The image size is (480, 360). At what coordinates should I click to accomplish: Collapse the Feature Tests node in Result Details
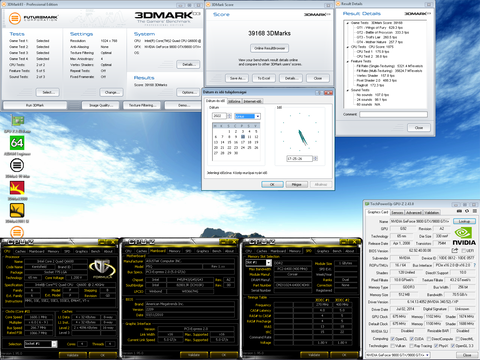tap(348, 61)
